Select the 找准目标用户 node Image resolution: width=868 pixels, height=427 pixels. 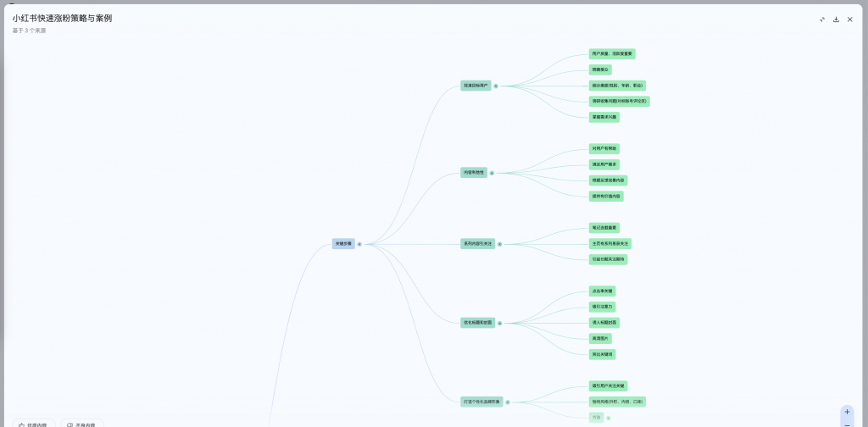point(476,86)
